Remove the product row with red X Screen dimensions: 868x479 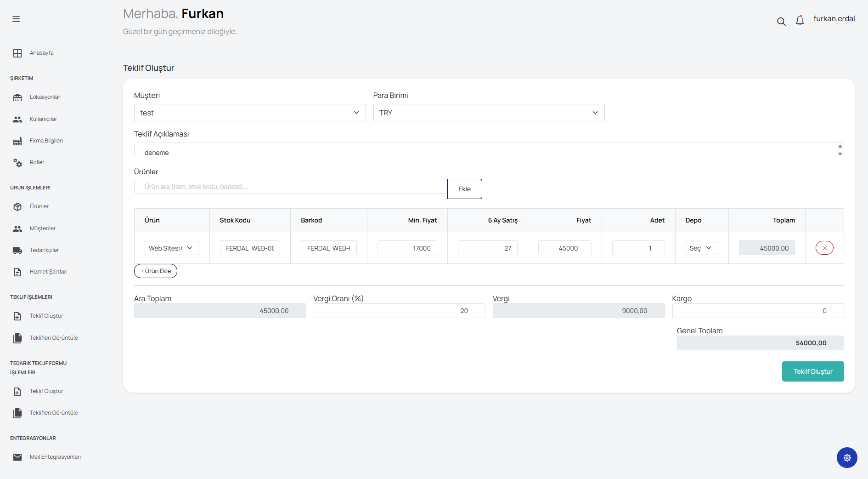click(824, 248)
